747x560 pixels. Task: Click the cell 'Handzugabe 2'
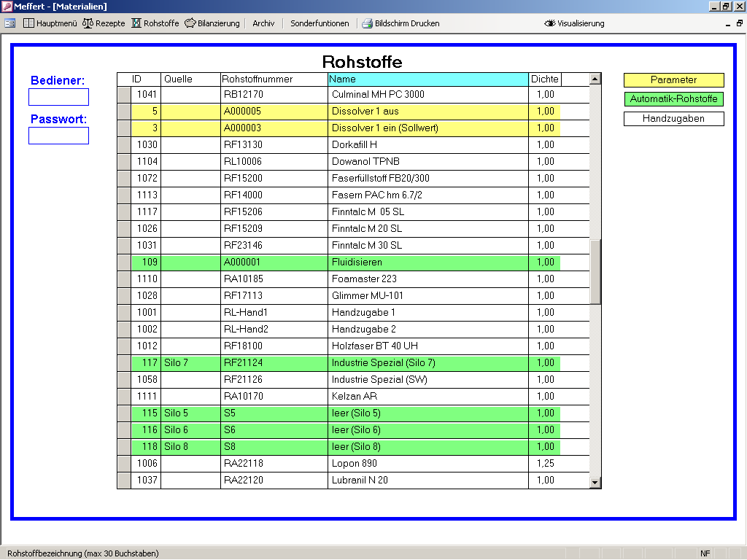click(x=428, y=329)
